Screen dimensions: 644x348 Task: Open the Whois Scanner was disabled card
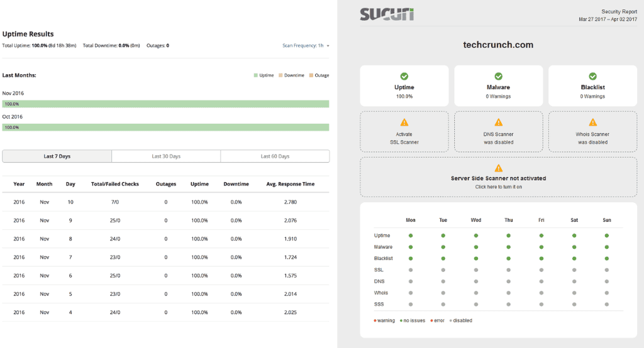(x=592, y=132)
